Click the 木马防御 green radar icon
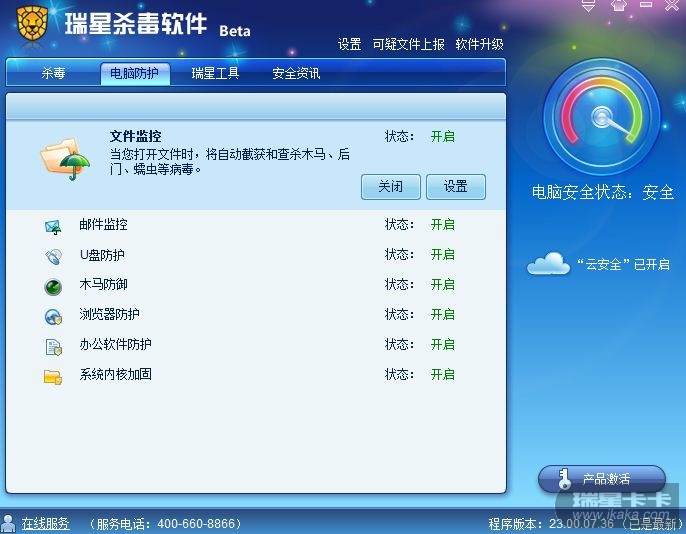686x534 pixels. point(53,287)
